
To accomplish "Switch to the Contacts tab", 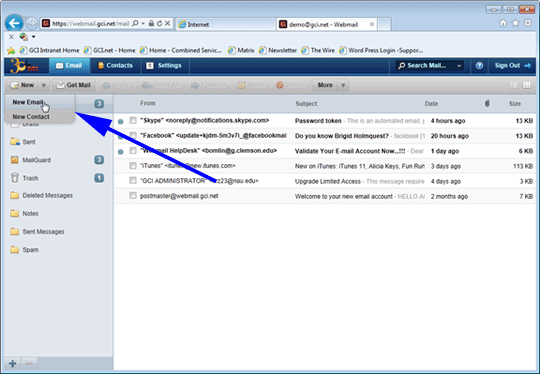I will pos(115,65).
